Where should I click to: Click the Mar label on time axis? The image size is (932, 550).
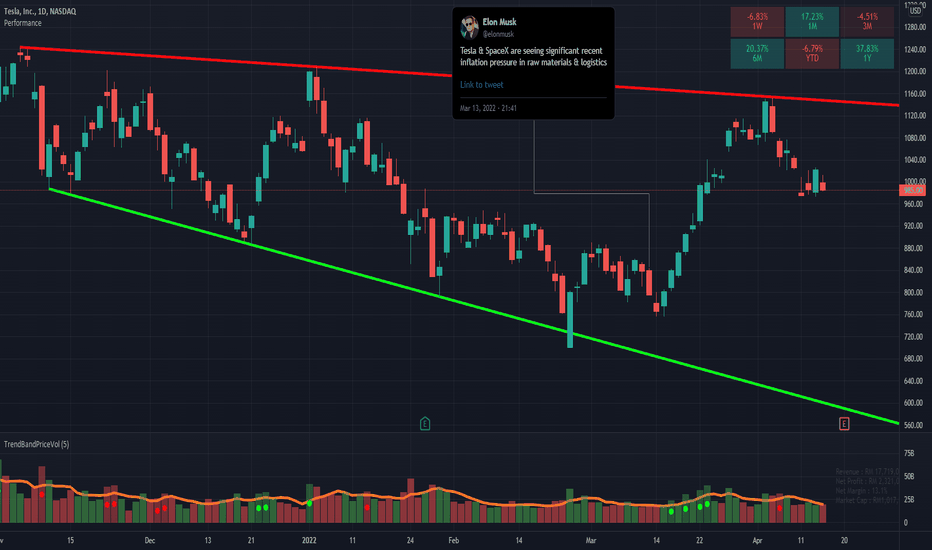[591, 540]
